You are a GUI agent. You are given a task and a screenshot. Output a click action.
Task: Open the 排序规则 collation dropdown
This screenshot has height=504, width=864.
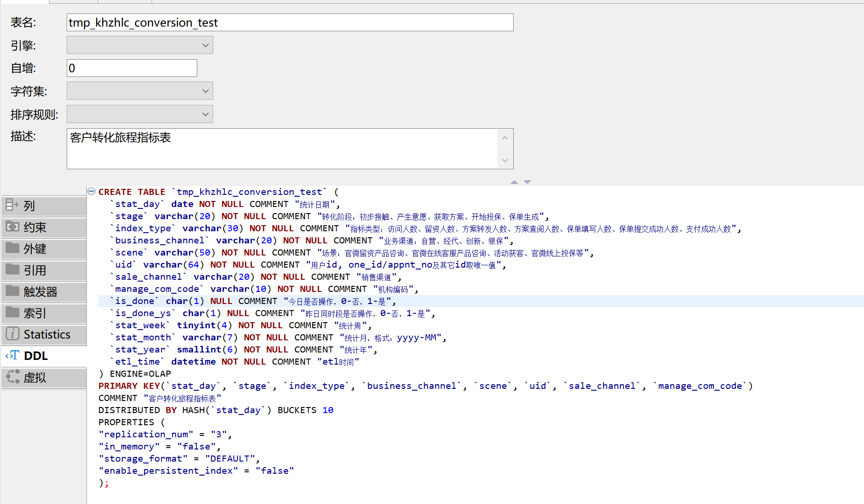pyautogui.click(x=140, y=114)
